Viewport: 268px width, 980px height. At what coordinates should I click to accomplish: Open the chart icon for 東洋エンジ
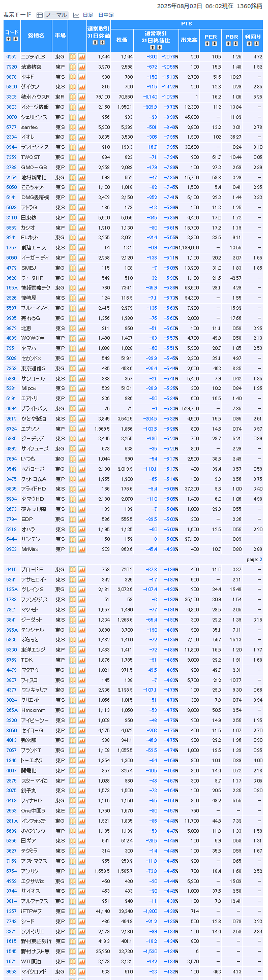click(81, 650)
